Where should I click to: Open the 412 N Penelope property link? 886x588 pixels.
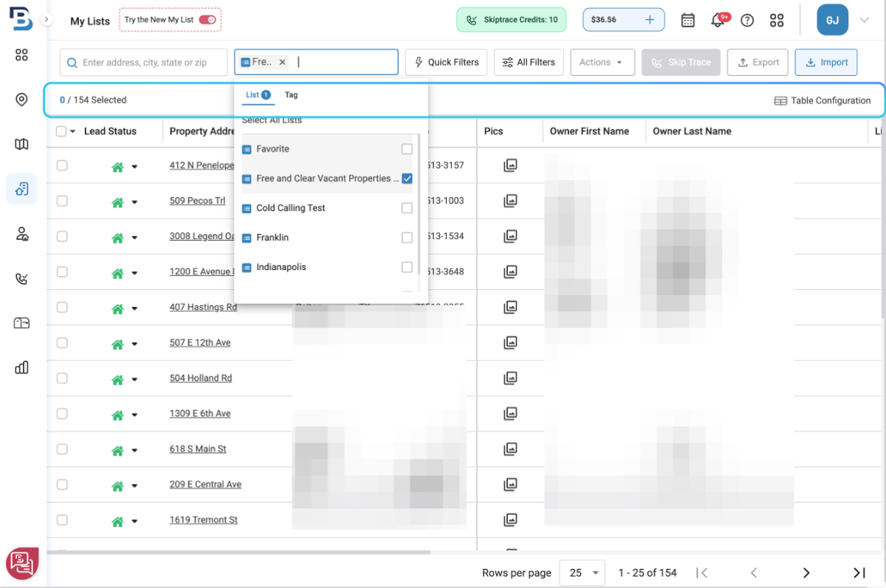[x=201, y=165]
